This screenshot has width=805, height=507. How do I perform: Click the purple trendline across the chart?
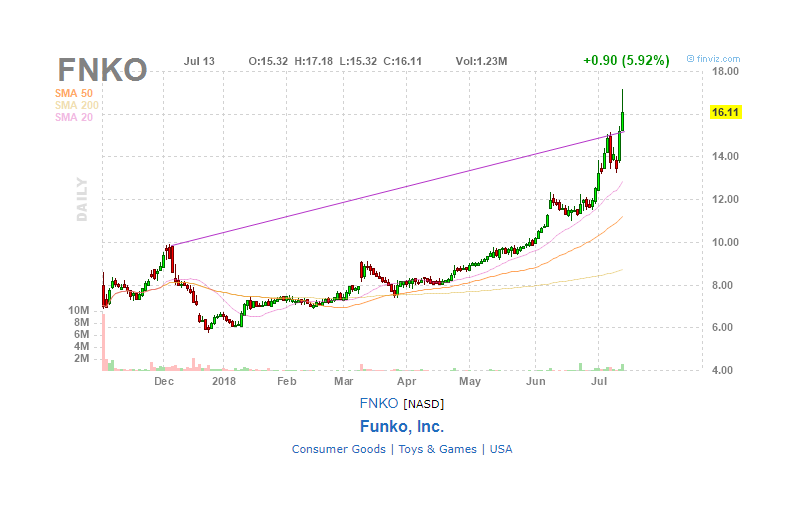[398, 188]
